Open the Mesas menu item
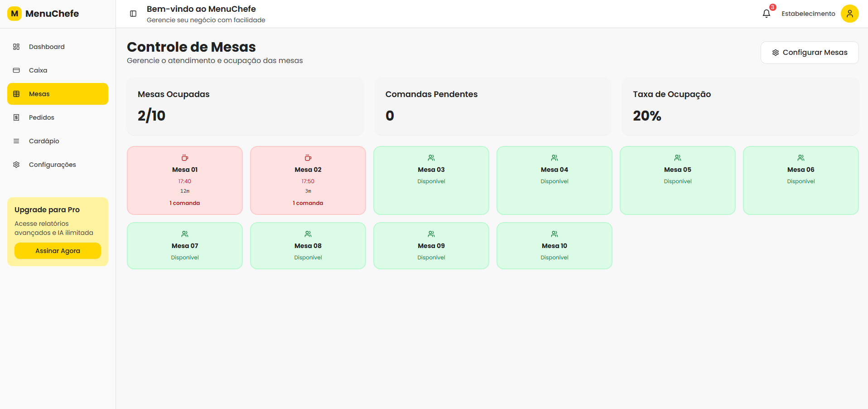Image resolution: width=868 pixels, height=409 pixels. [58, 94]
